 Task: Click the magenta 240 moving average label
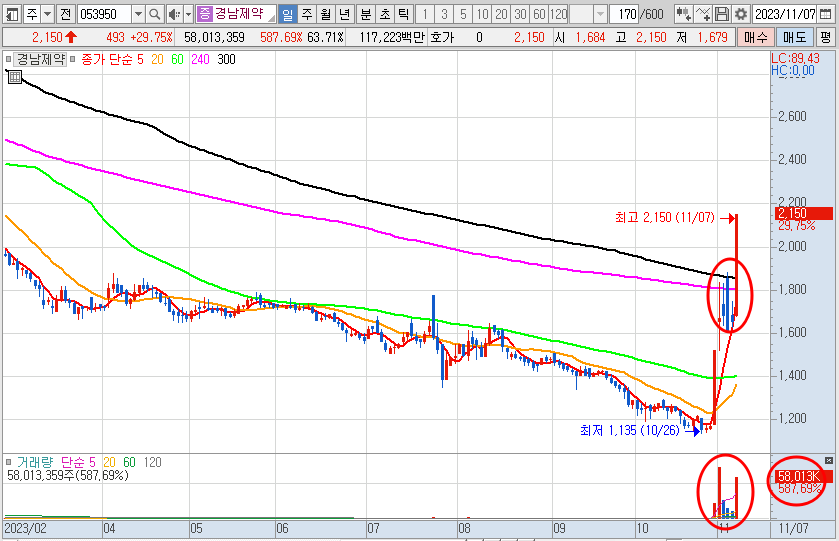(200, 59)
